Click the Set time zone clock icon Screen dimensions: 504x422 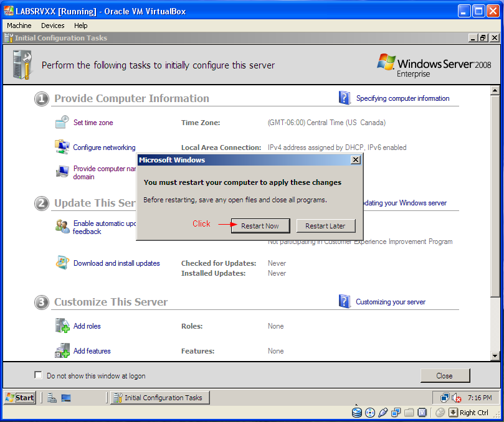[62, 122]
